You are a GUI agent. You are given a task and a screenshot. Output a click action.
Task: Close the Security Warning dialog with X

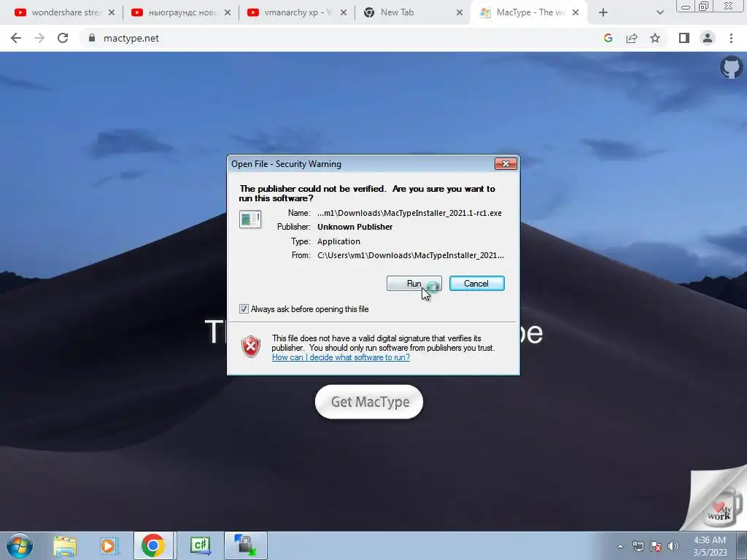[x=506, y=164]
